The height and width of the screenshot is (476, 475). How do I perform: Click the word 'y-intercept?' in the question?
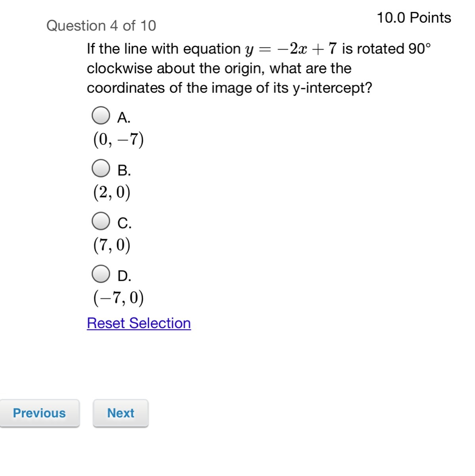pos(333,88)
